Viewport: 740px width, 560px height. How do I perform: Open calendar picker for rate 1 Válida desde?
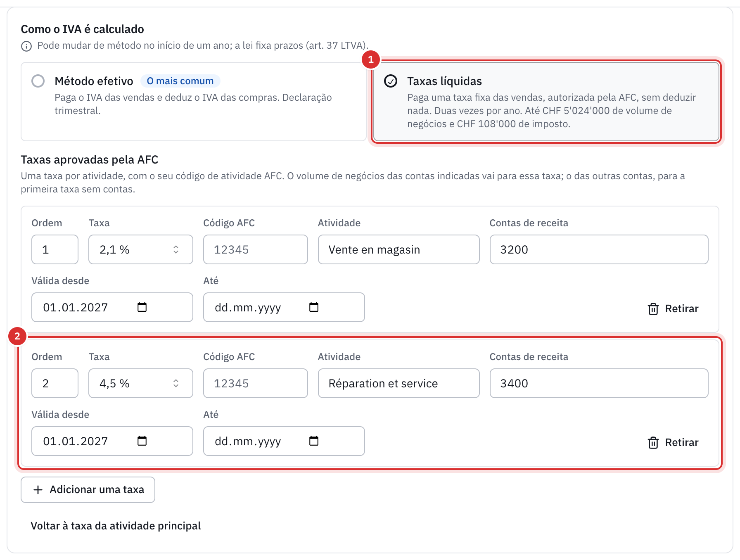coord(142,307)
